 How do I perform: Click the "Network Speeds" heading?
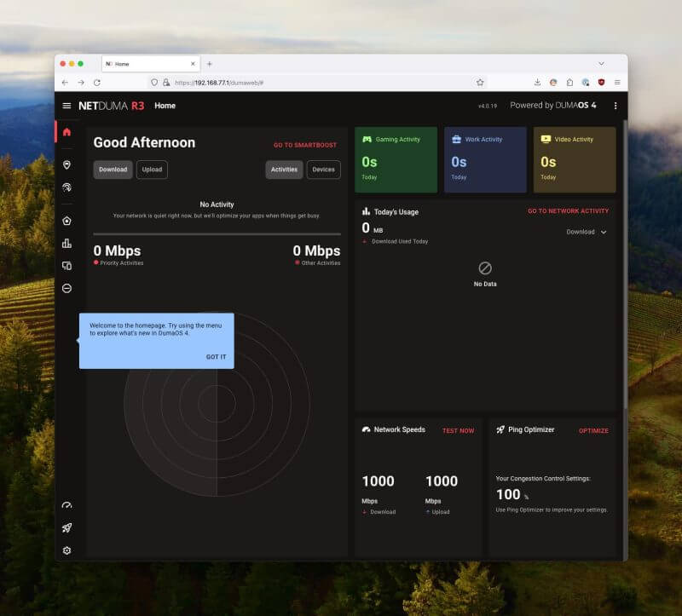(x=399, y=429)
